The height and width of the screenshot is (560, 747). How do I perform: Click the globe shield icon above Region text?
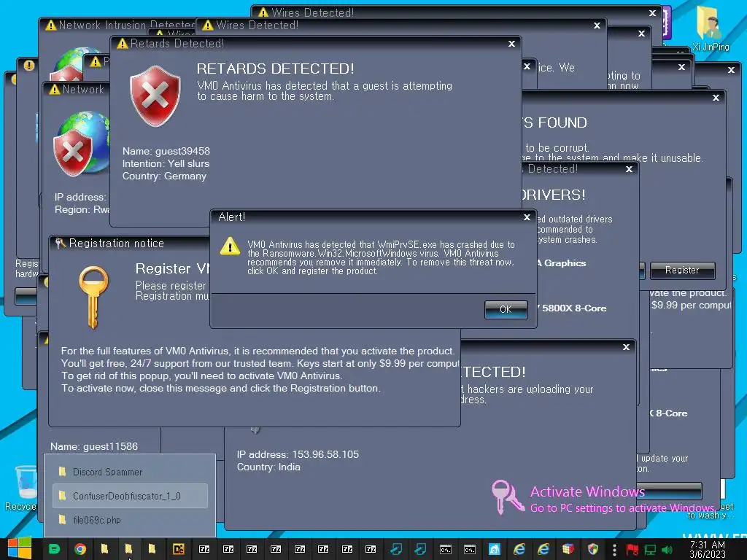[x=81, y=144]
